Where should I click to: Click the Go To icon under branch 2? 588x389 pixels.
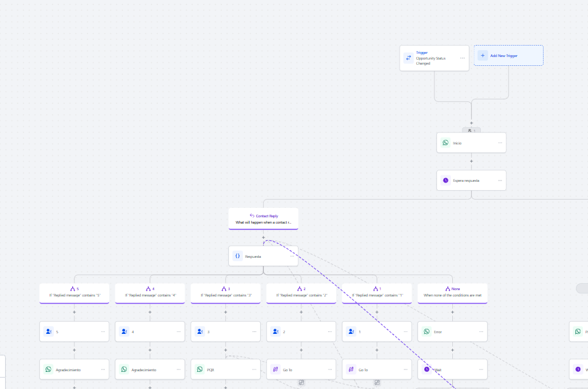click(276, 369)
